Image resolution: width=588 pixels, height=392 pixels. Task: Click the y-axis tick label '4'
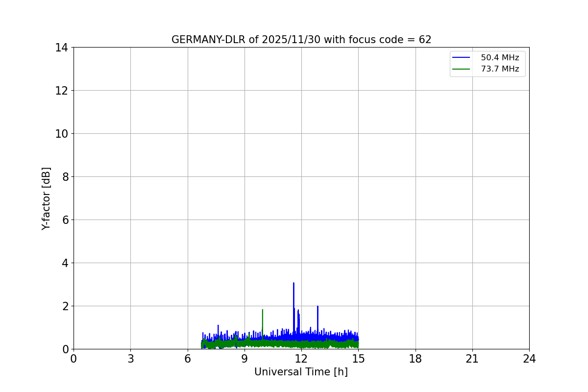[x=65, y=263]
